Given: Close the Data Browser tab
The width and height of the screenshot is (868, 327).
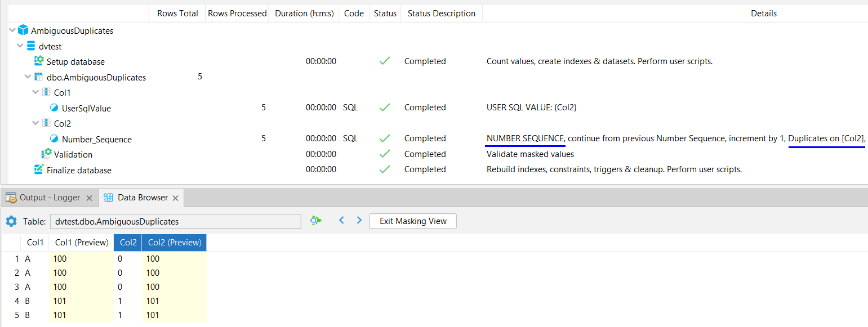Looking at the screenshot, I should point(175,198).
